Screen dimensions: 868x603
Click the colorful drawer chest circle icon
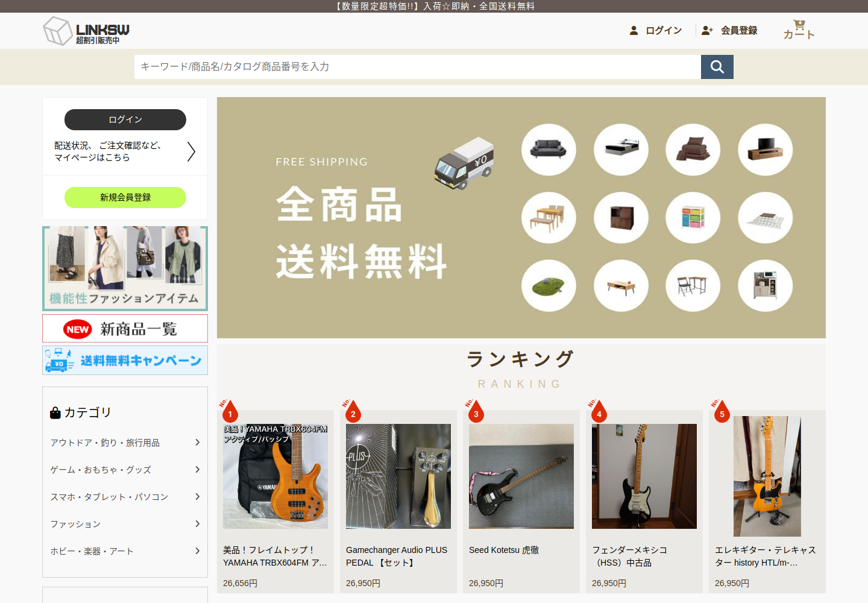point(693,218)
